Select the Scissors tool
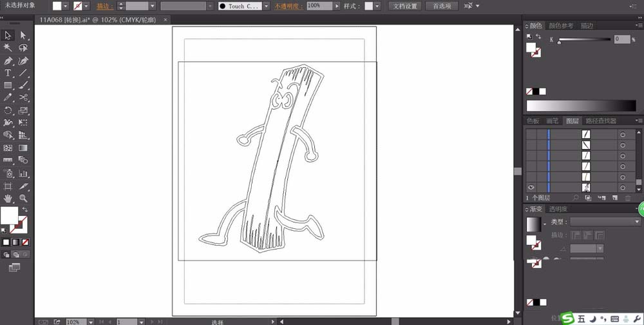This screenshot has height=325, width=644. (23, 97)
